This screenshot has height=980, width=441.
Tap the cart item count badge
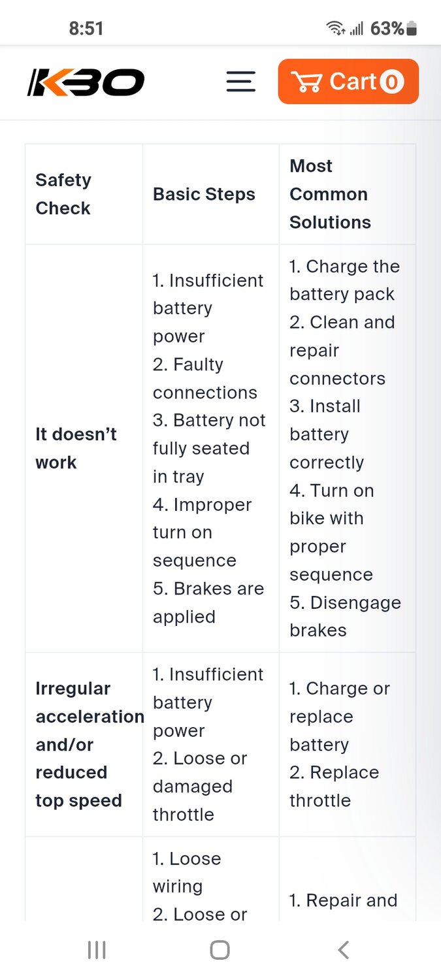tap(391, 82)
